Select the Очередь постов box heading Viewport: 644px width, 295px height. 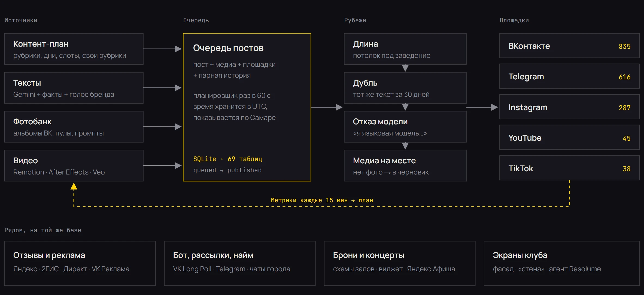pos(228,48)
